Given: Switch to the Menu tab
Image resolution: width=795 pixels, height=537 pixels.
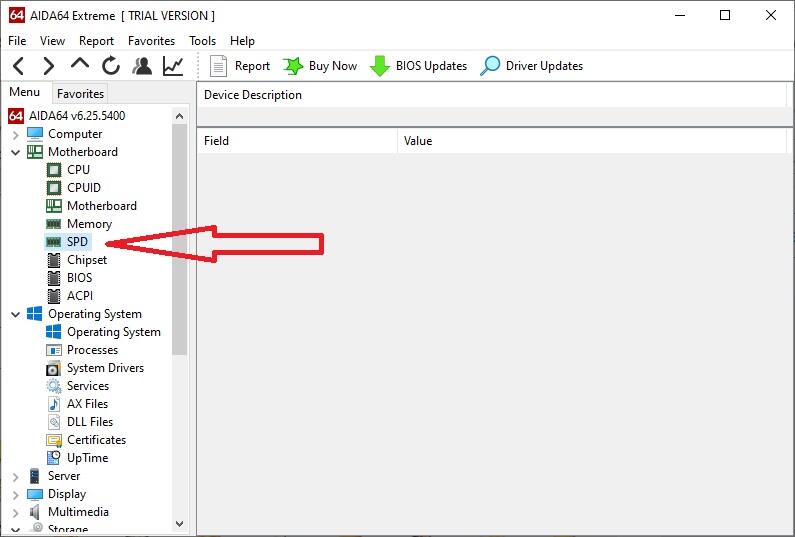Looking at the screenshot, I should [25, 92].
